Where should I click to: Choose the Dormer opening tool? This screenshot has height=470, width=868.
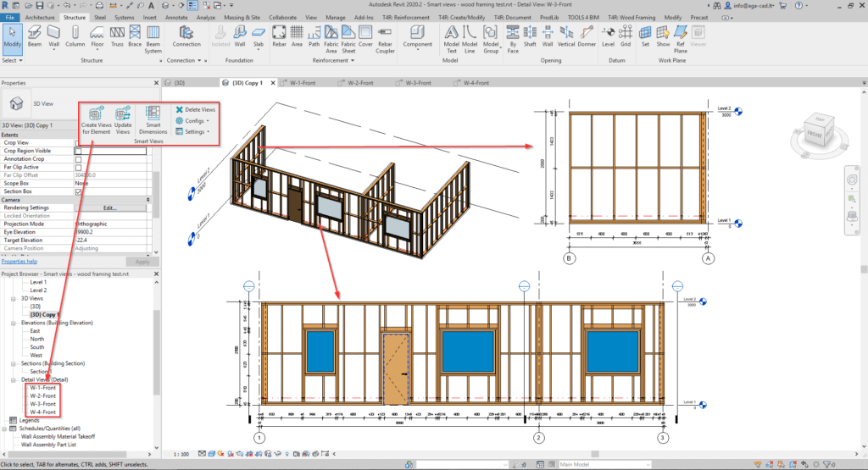click(588, 36)
